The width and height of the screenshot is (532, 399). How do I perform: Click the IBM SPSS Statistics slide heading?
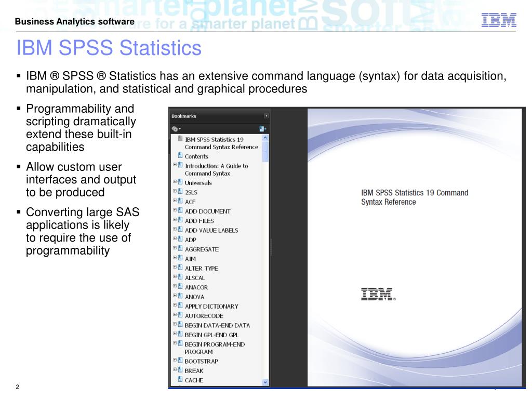click(109, 47)
